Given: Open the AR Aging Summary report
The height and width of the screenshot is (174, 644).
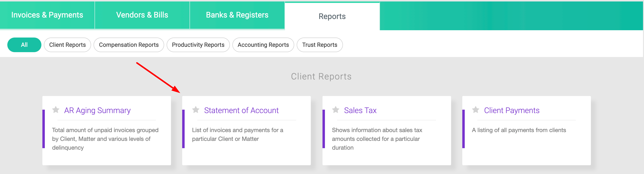Looking at the screenshot, I should pos(97,110).
